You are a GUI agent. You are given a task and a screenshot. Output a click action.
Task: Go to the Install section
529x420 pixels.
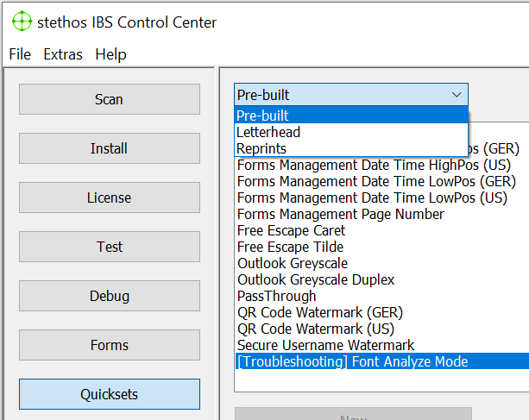click(109, 148)
